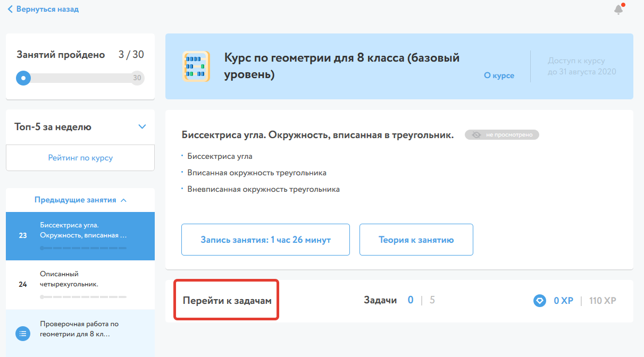Screen dimensions: 644x357
Task: Click Перейти к задачам
Action: 227,301
